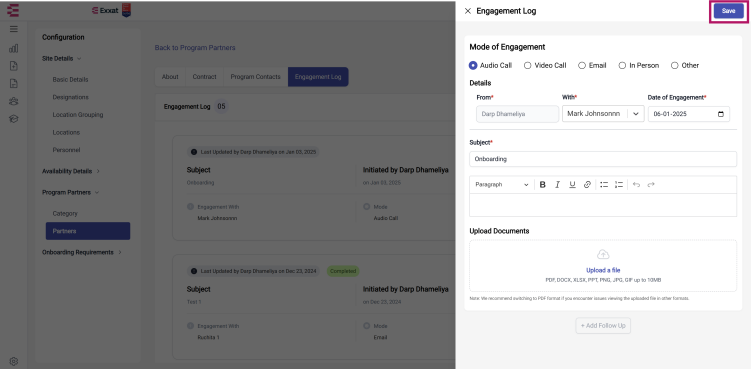
Task: Click Mark Johnsonnn in the first log card
Action: tap(217, 218)
